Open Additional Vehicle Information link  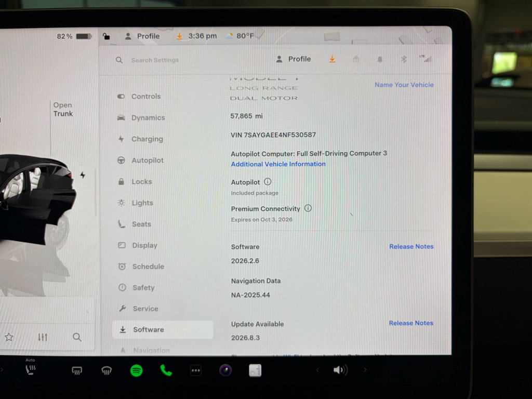[278, 164]
